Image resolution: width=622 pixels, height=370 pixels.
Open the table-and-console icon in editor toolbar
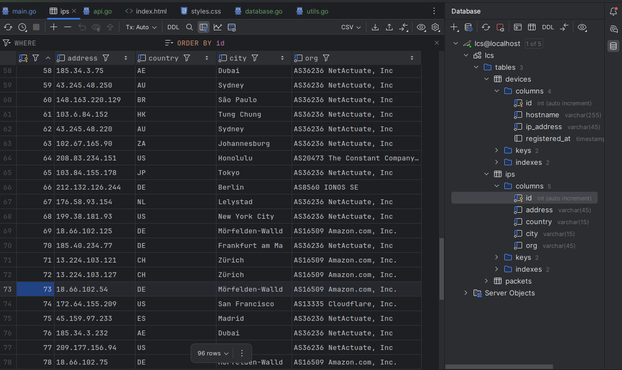(232, 27)
